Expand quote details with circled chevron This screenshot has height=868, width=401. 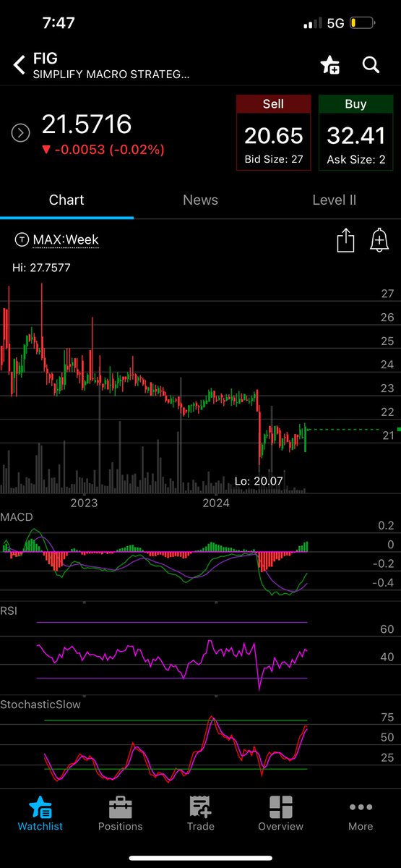[x=20, y=132]
